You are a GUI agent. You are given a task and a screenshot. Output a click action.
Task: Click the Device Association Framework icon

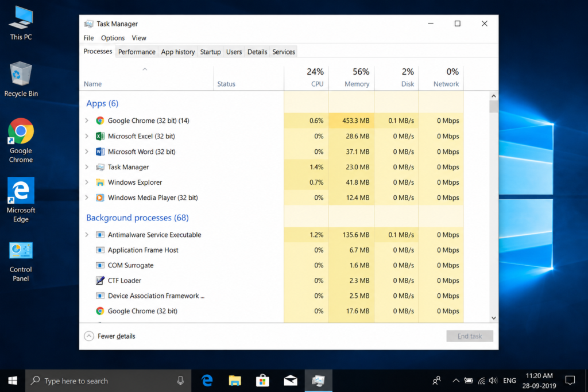point(100,296)
